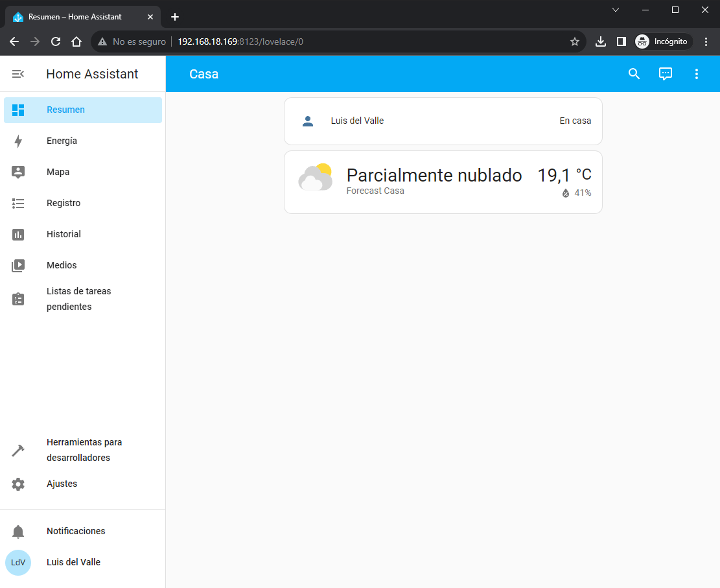Bookmark this page with star icon
Image resolution: width=720 pixels, height=588 pixels.
[574, 41]
